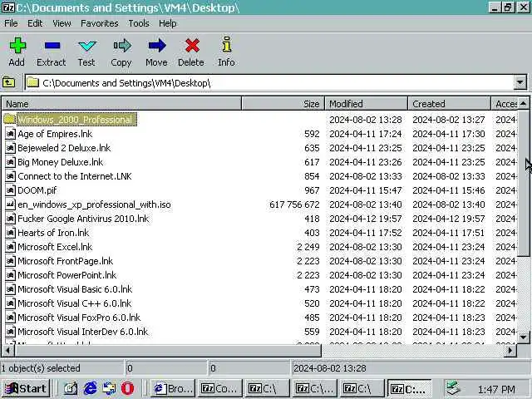Click the Start button

[x=26, y=388]
